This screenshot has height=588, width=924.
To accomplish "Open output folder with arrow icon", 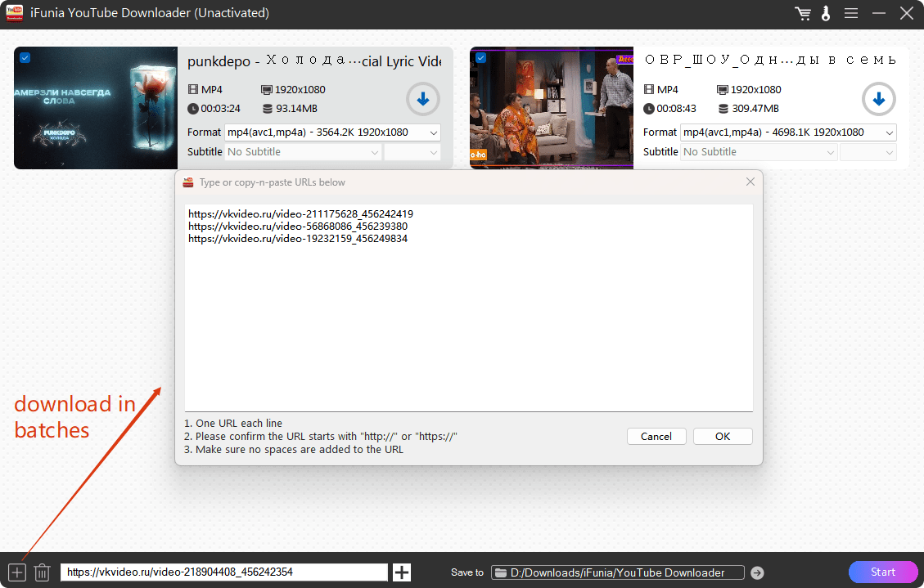I will click(757, 572).
